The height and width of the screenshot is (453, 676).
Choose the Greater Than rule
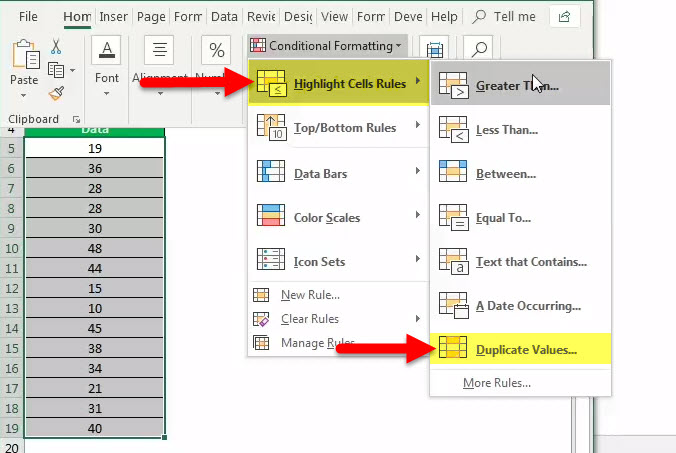519,85
